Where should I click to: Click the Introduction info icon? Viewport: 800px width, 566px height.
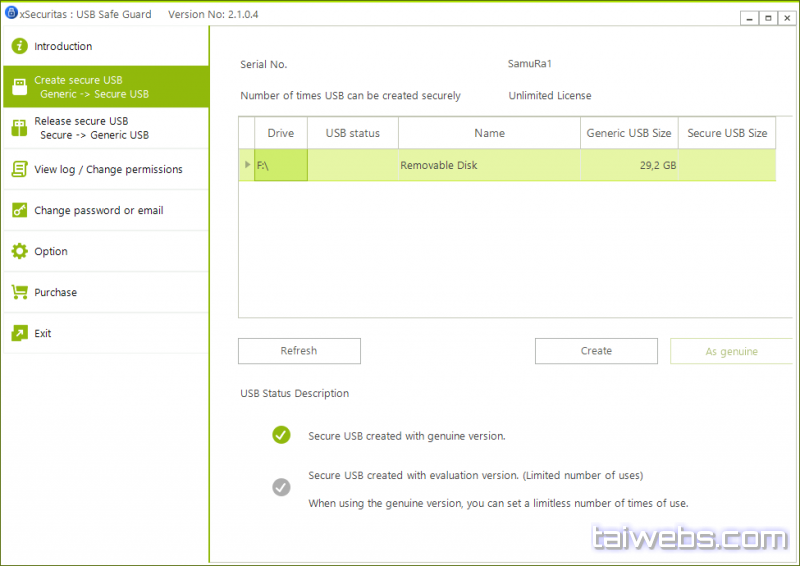(19, 46)
